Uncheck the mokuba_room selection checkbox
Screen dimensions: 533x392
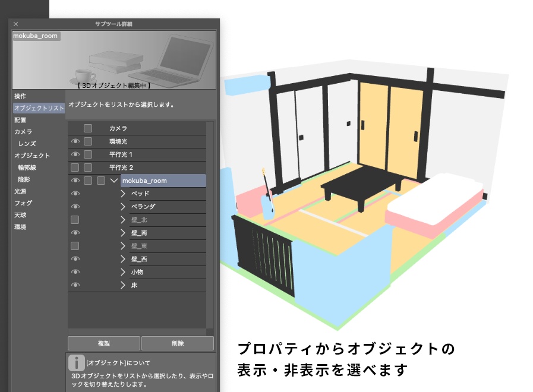(x=88, y=181)
